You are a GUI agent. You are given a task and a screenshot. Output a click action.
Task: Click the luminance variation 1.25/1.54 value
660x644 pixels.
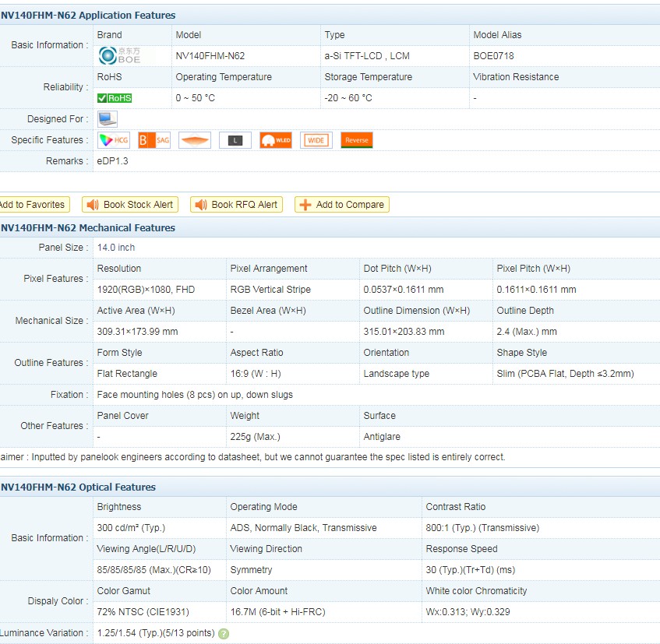click(x=156, y=633)
